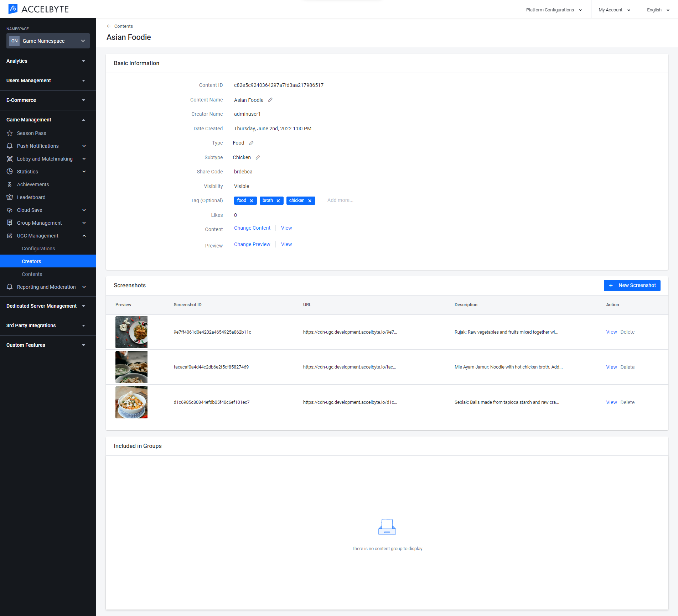
Task: View the Seblak screenshot
Action: [611, 402]
